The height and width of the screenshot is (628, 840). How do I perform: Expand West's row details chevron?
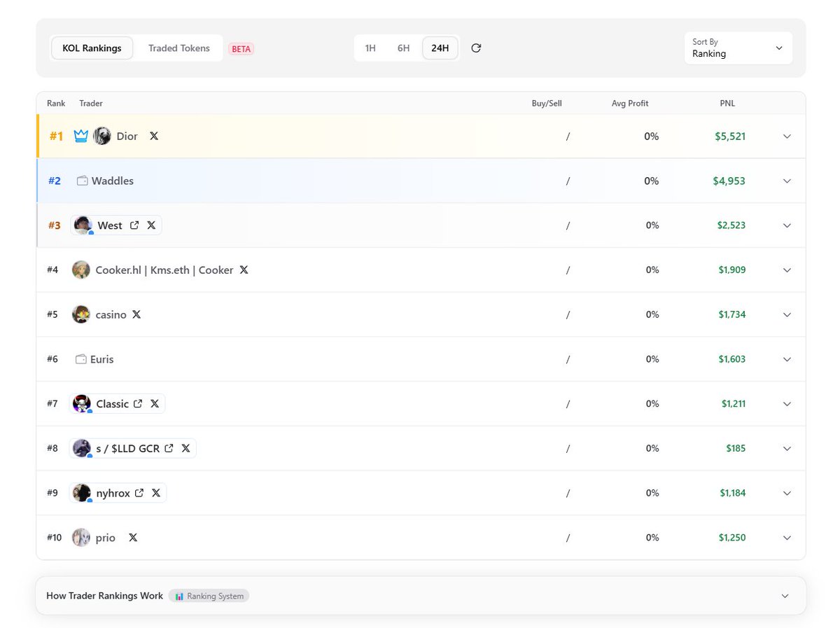(787, 225)
